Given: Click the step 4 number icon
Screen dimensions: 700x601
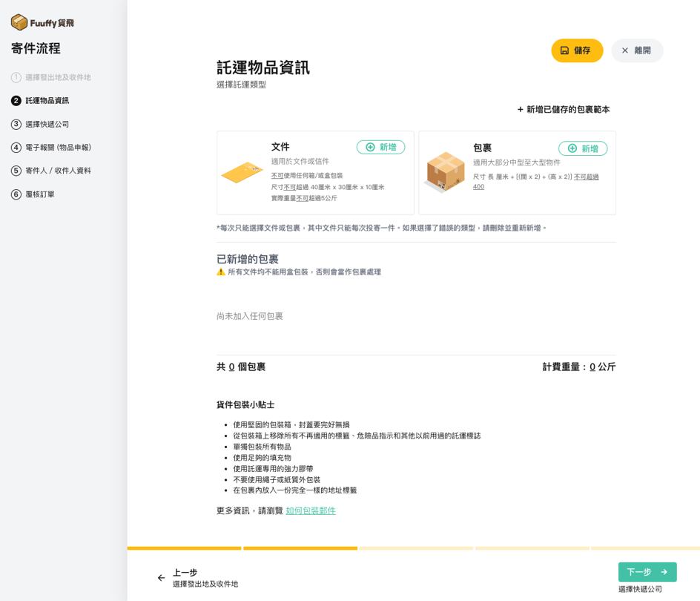Looking at the screenshot, I should click(16, 148).
